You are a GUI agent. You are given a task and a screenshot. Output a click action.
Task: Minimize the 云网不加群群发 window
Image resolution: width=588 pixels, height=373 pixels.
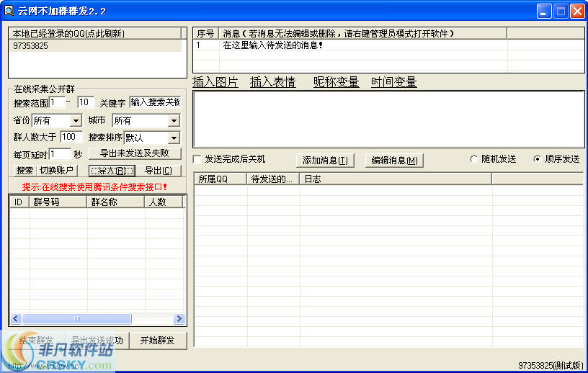[544, 12]
